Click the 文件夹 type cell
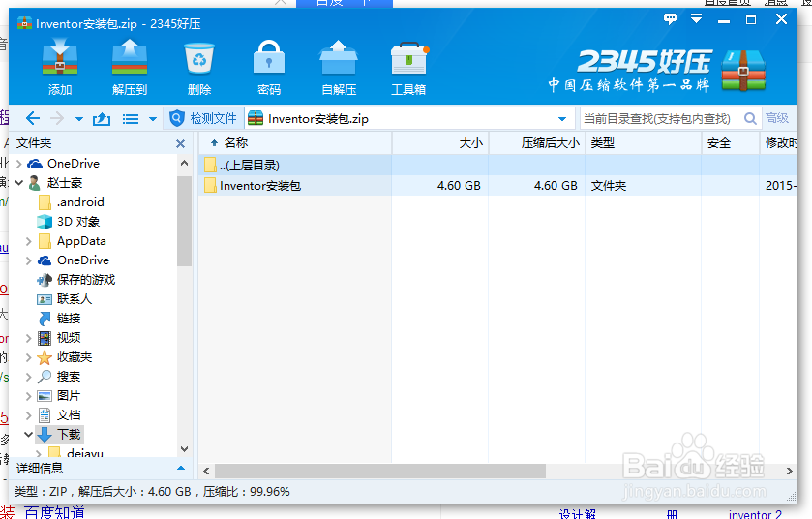 (x=609, y=186)
